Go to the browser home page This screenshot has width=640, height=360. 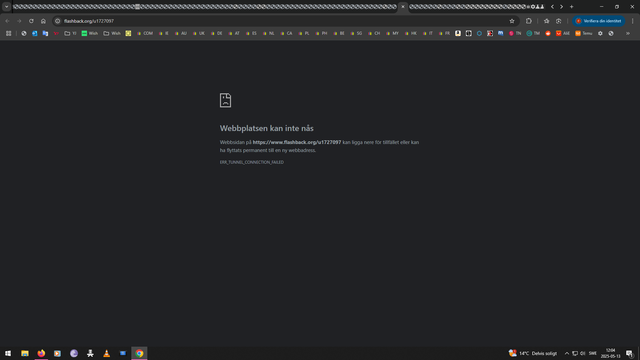(43, 21)
